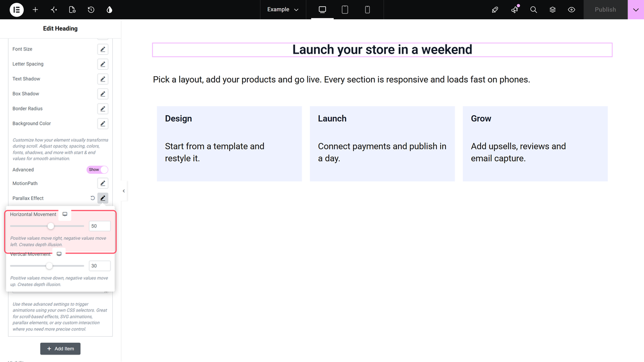This screenshot has width=644, height=362.
Task: Edit Border Radius with pencil icon
Action: 103,108
